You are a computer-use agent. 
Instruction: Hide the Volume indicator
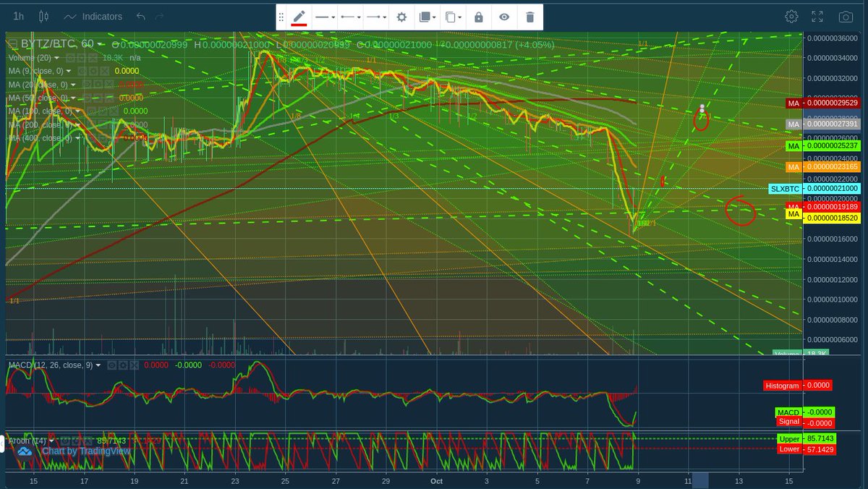(70, 57)
